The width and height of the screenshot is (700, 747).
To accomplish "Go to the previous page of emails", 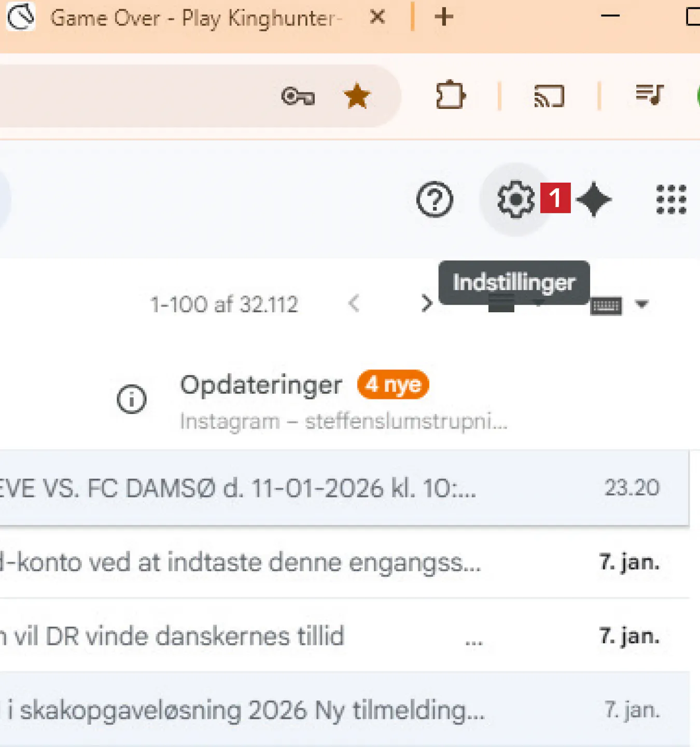I will (x=354, y=303).
